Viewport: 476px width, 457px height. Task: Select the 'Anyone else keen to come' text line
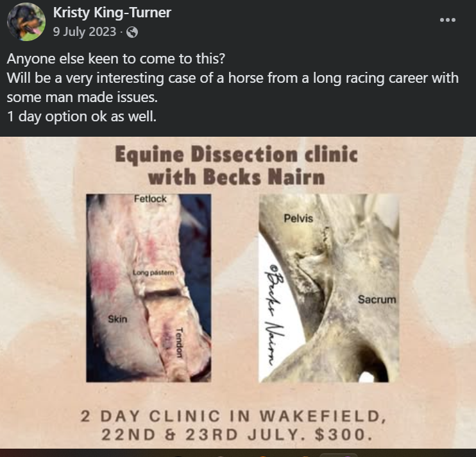point(116,58)
